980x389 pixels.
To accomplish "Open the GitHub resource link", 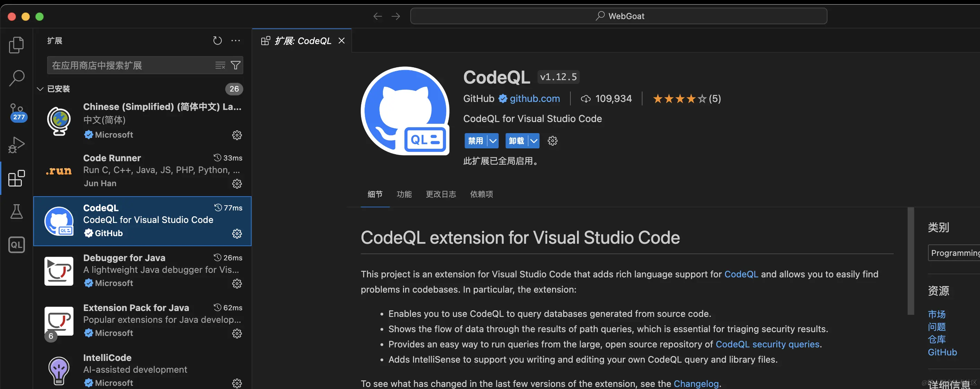I will pos(942,353).
